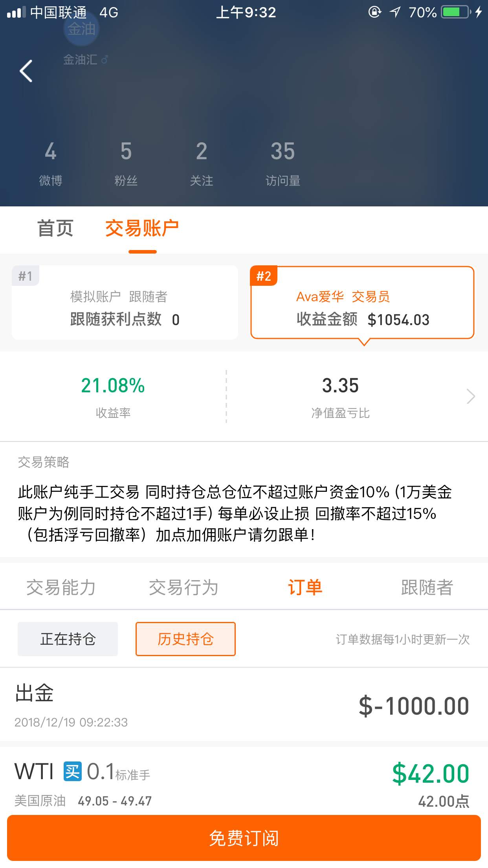Screen dimensions: 488x868
Task: Tap the blue 买 buy badge
Action: [73, 771]
